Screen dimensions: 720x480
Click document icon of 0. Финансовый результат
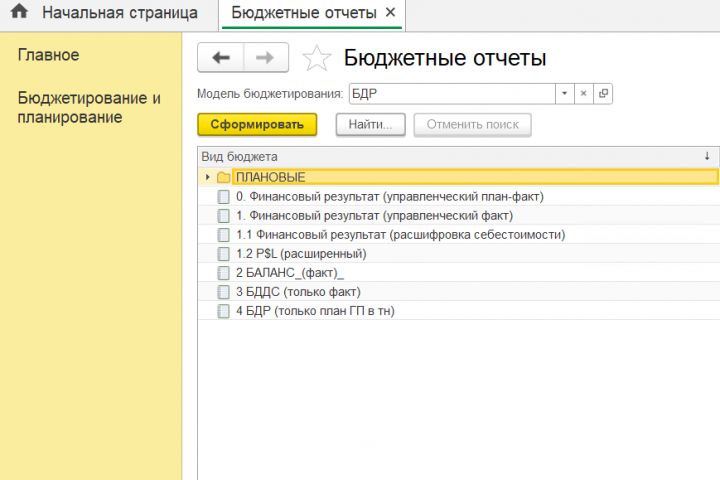pos(224,197)
